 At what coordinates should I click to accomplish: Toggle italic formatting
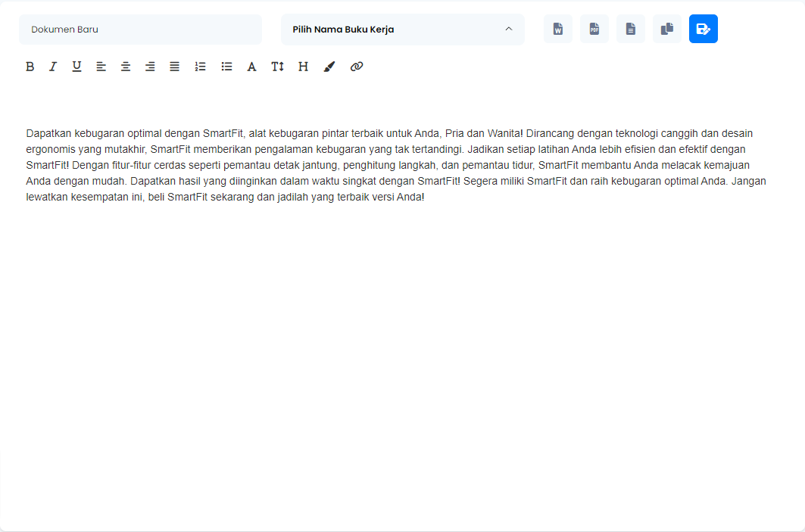click(53, 67)
